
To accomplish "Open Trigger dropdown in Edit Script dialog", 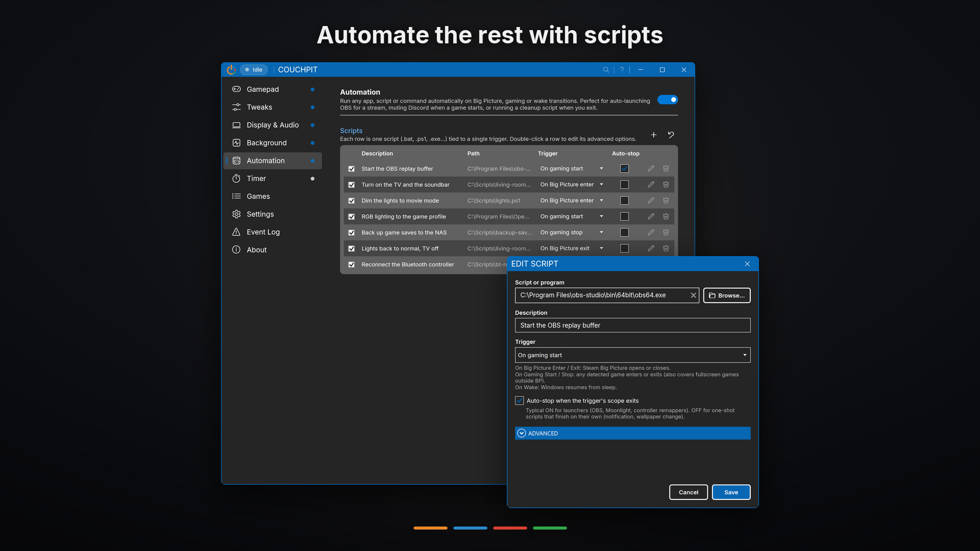I will (x=632, y=355).
